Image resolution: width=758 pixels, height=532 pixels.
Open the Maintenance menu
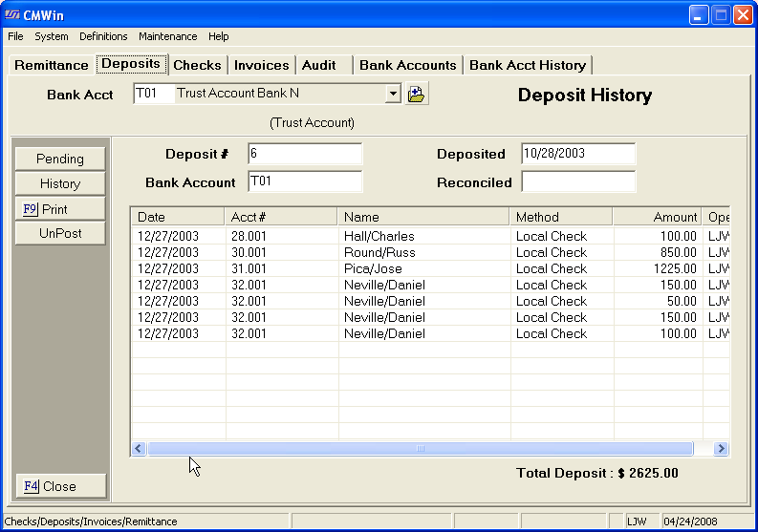(x=167, y=36)
